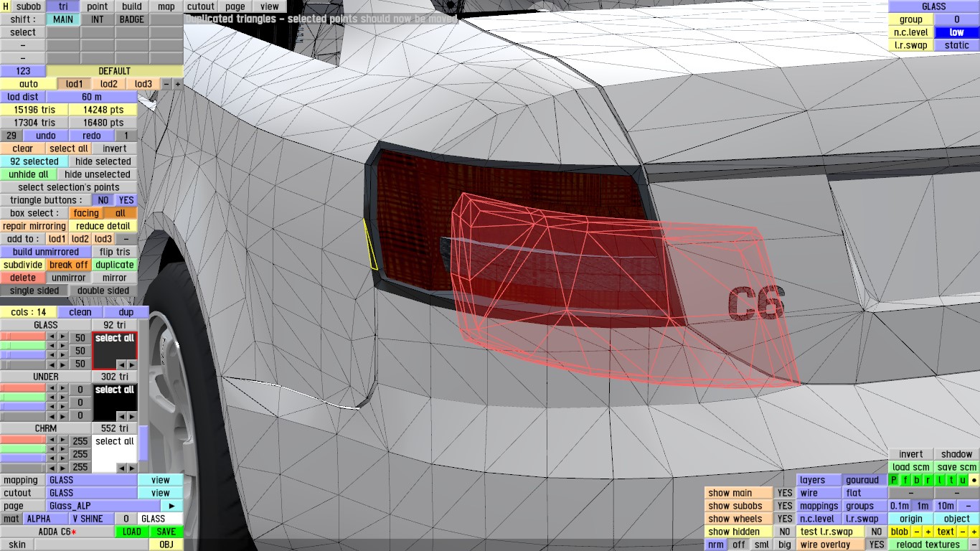The width and height of the screenshot is (980, 551).
Task: Set triangle buttons to NO
Action: point(103,200)
